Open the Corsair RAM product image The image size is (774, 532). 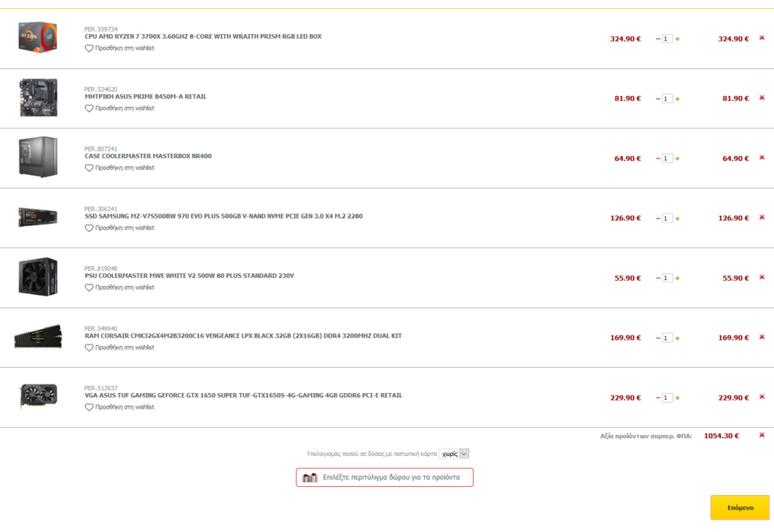[38, 337]
